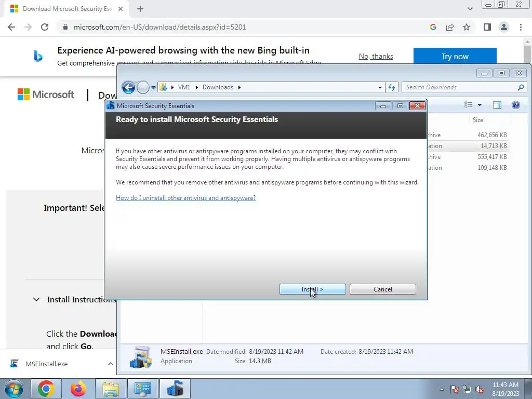Close the Download Microsoft Security Essentials tab
Image resolution: width=532 pixels, height=399 pixels.
click(x=121, y=9)
